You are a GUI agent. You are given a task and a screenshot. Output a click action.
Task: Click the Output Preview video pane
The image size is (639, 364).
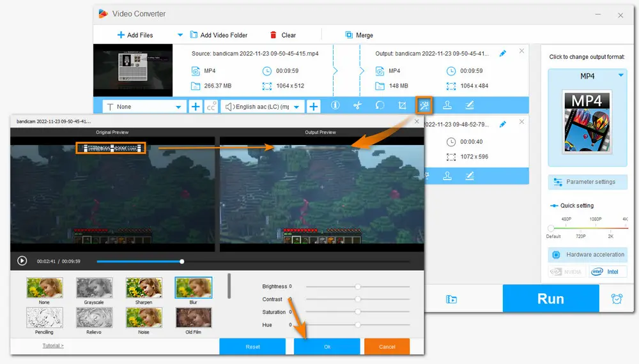(x=322, y=193)
